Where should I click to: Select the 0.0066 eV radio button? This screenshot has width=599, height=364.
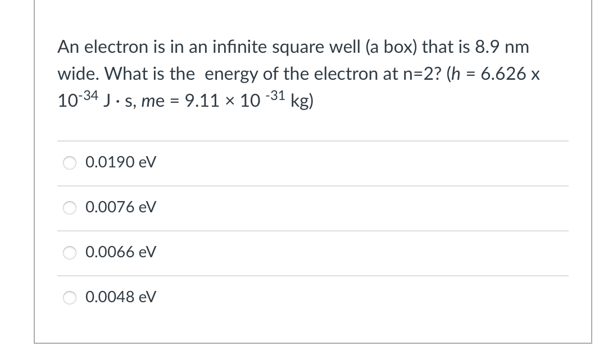coord(69,253)
